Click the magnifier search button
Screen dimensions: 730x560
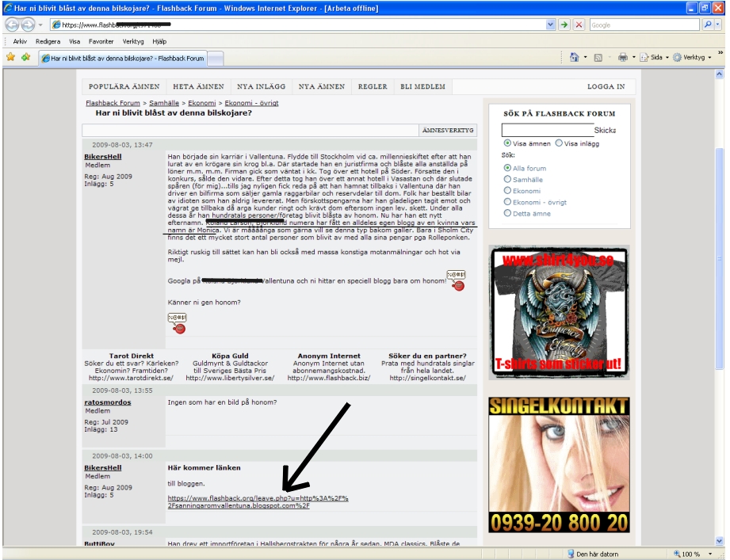pyautogui.click(x=708, y=25)
